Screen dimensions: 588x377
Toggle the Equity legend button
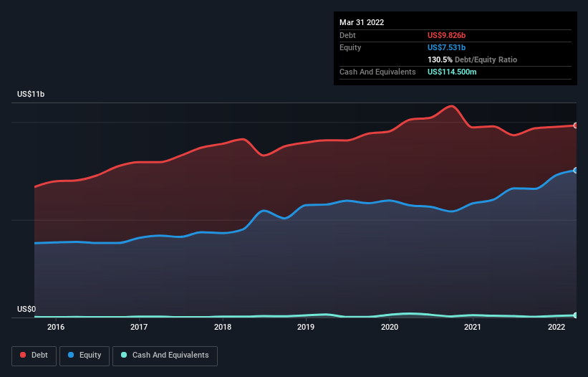point(85,355)
